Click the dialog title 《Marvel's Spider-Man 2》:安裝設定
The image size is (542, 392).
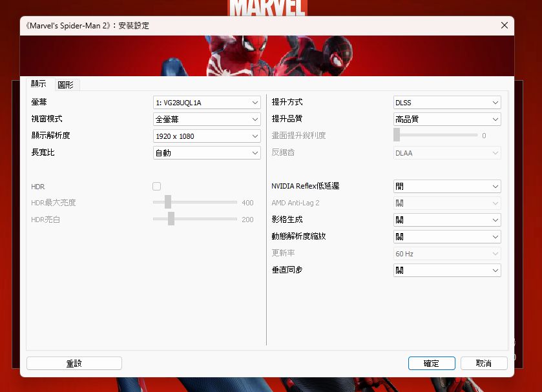click(x=87, y=26)
